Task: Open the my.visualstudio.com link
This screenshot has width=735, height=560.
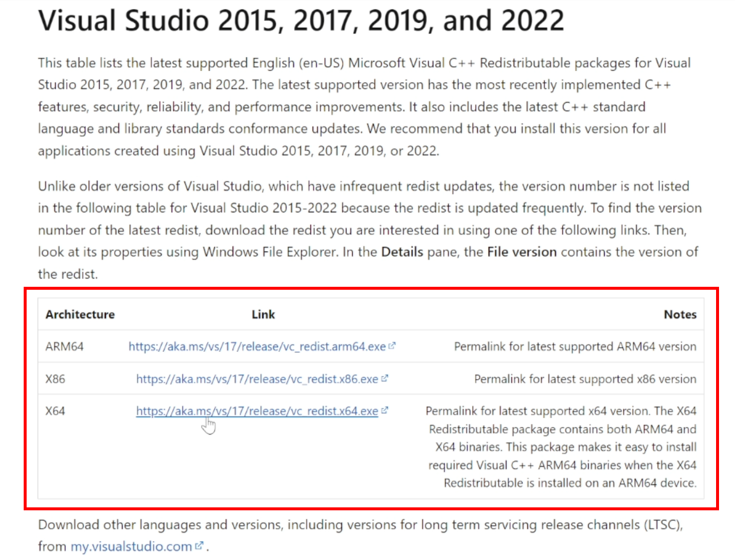Action: click(131, 546)
